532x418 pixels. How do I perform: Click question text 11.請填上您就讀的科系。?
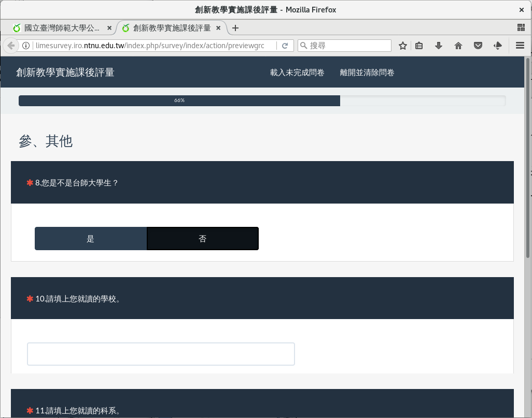(78, 411)
